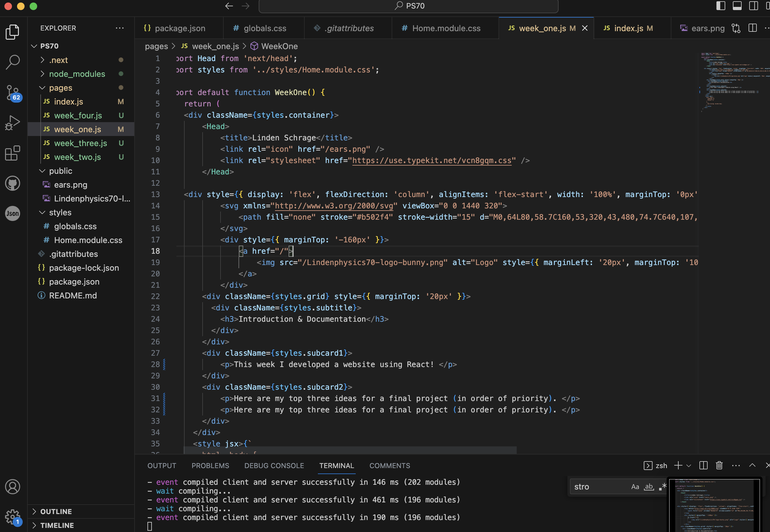Click the w3.org SVG namespace link
Viewport: 770px width, 532px height.
[x=334, y=206]
